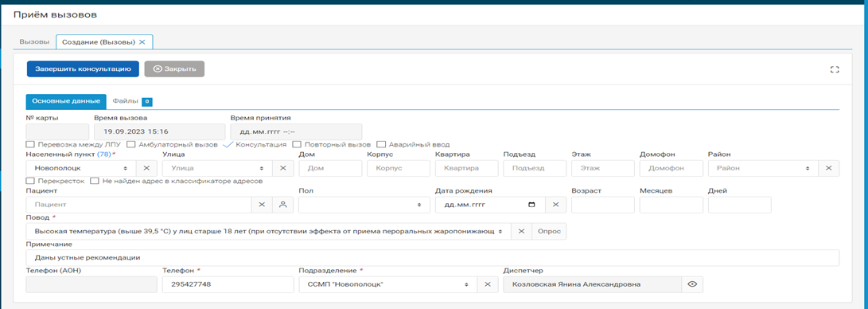
Task: Toggle the Повторный вызов checkbox
Action: coord(296,144)
